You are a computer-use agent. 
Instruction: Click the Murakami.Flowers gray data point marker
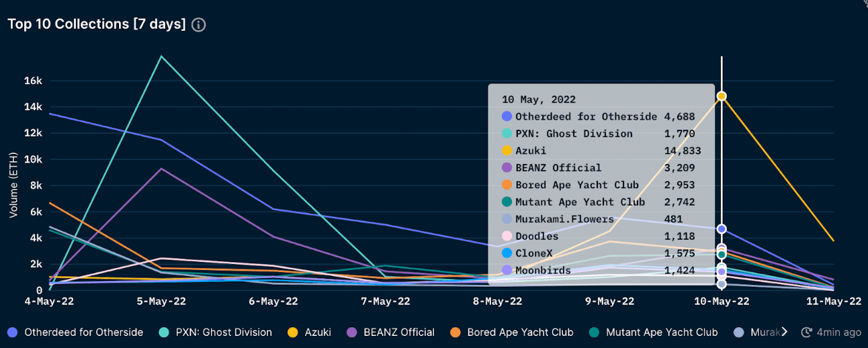[x=722, y=284]
